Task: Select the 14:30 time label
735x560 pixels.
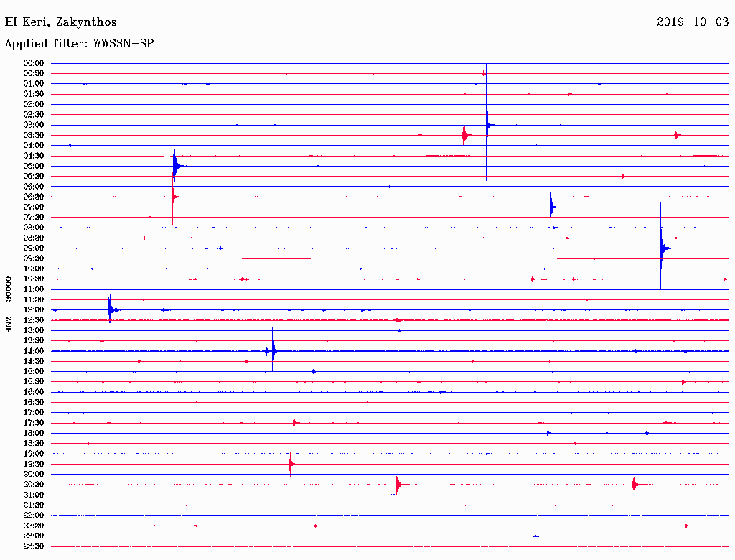Action: (33, 362)
